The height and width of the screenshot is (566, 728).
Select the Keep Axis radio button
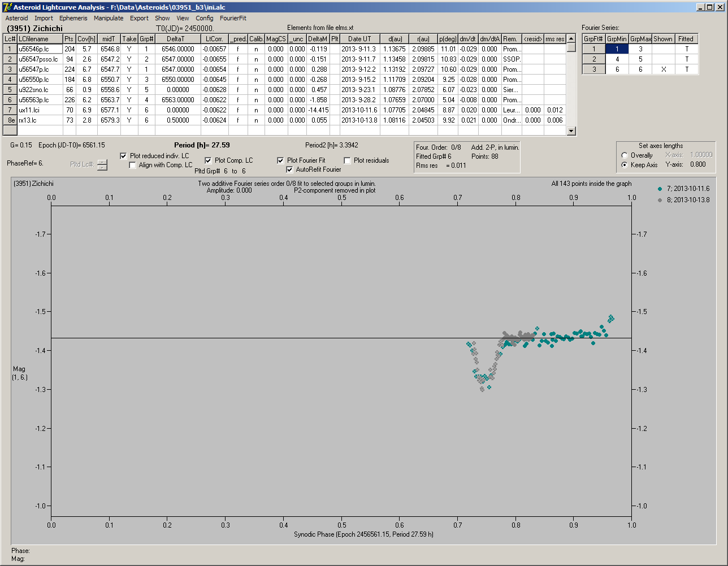tap(625, 165)
